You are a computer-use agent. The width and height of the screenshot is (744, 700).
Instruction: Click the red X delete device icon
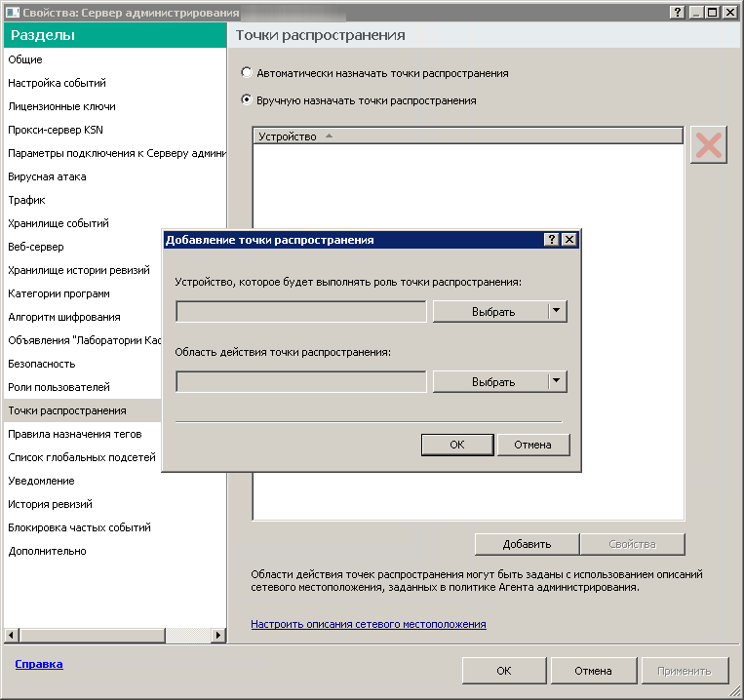pyautogui.click(x=709, y=144)
